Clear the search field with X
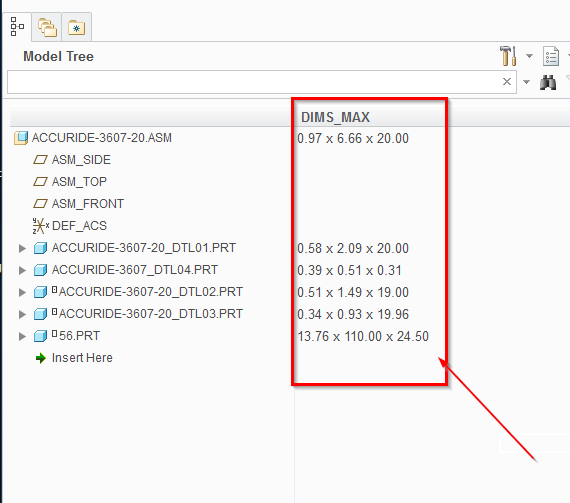 507,82
